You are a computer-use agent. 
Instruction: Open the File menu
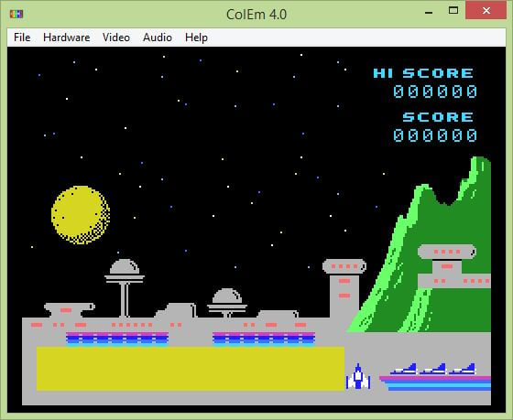coord(22,38)
